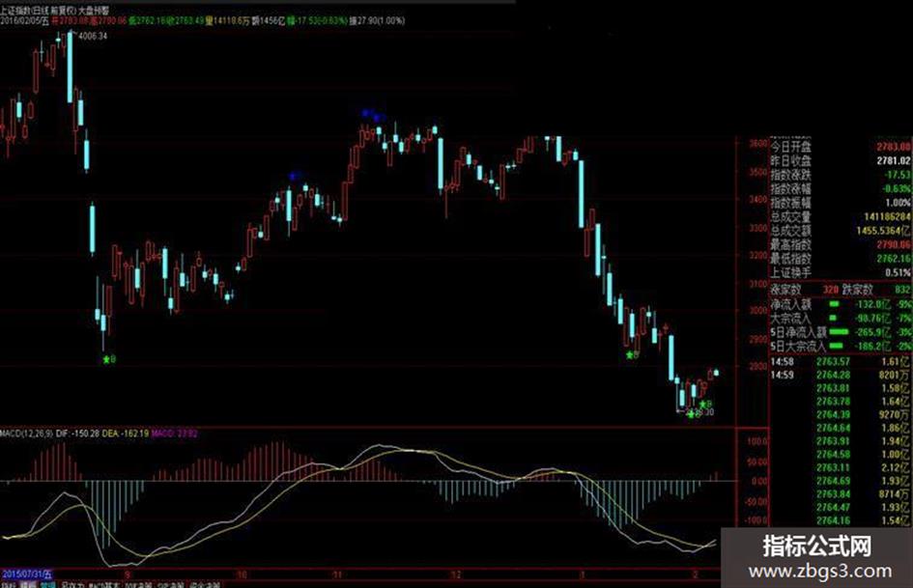Click the month 10 marker on the time axis

pyautogui.click(x=242, y=575)
